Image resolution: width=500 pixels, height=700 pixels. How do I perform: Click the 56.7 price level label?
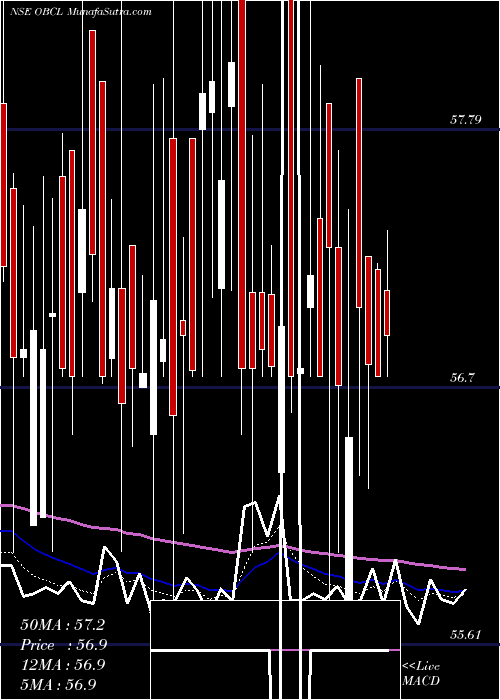pos(462,378)
